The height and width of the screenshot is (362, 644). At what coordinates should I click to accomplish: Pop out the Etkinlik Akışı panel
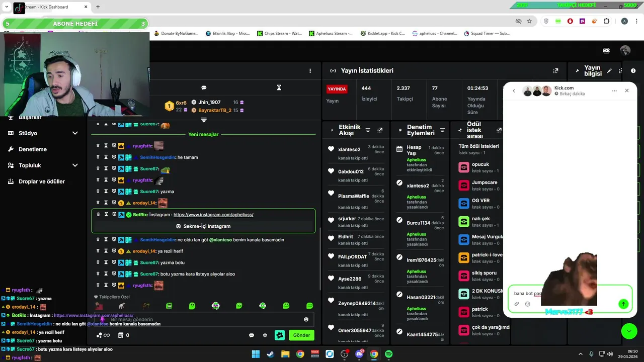380,130
